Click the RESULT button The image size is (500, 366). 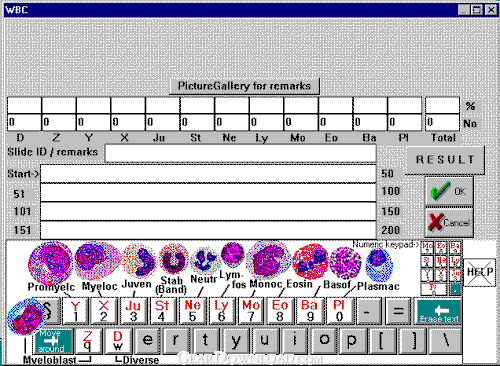coord(445,160)
